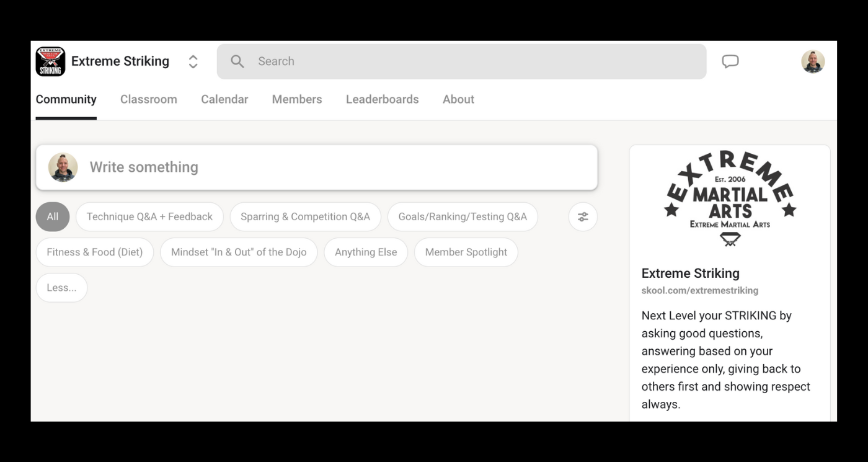Open the Calendar tab
868x462 pixels.
click(224, 99)
